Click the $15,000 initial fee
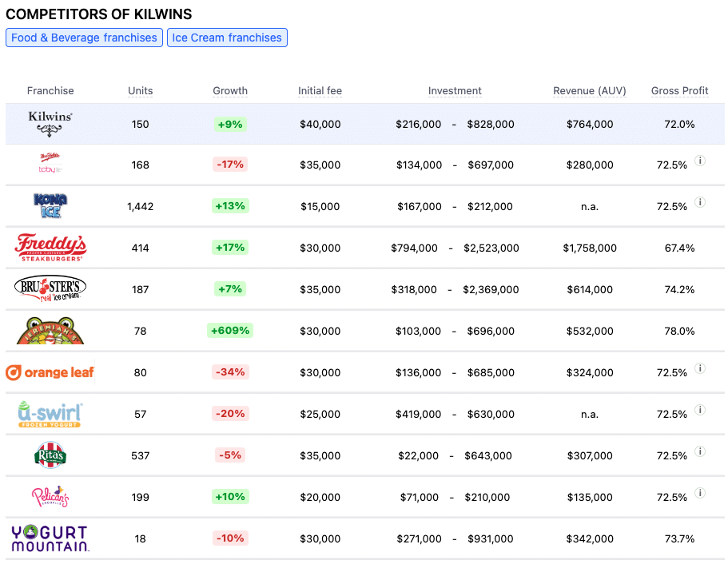This screenshot has height=572, width=728. (320, 206)
